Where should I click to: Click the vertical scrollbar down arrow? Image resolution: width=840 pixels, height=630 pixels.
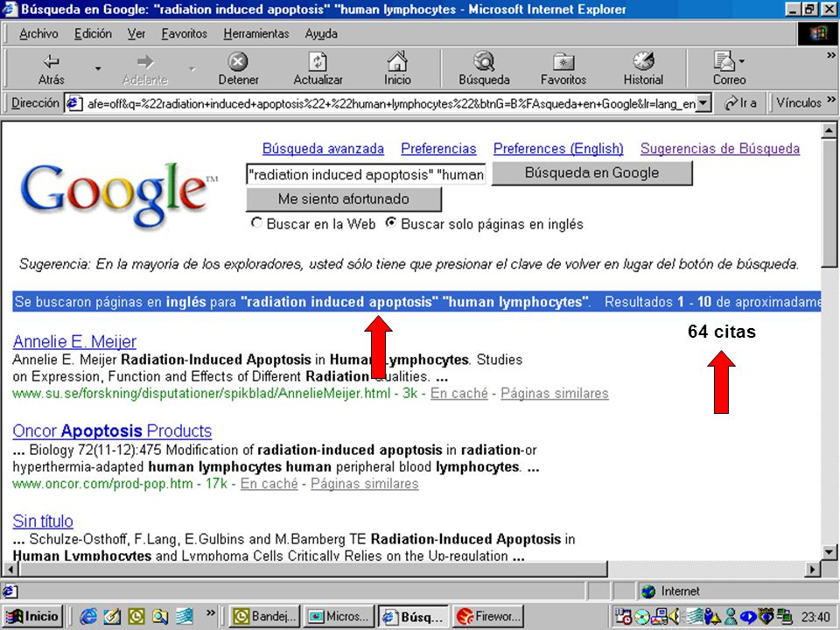(829, 552)
